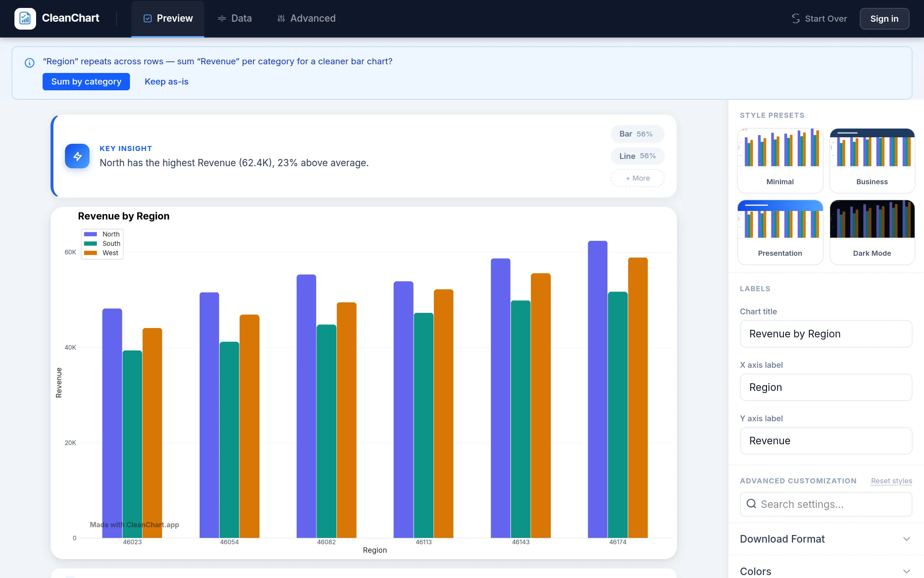Image resolution: width=924 pixels, height=578 pixels.
Task: Choose Keep as-is link
Action: pos(166,81)
